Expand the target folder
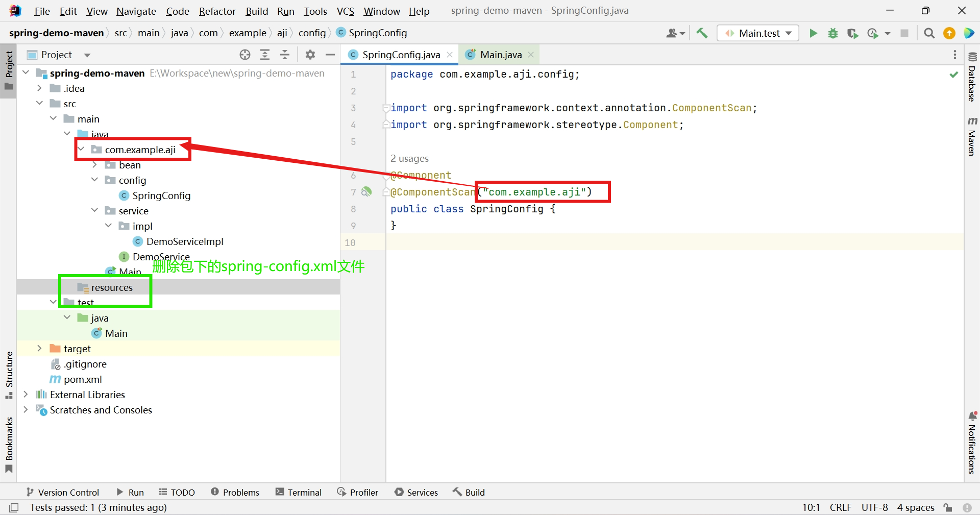Image resolution: width=980 pixels, height=515 pixels. pos(39,349)
